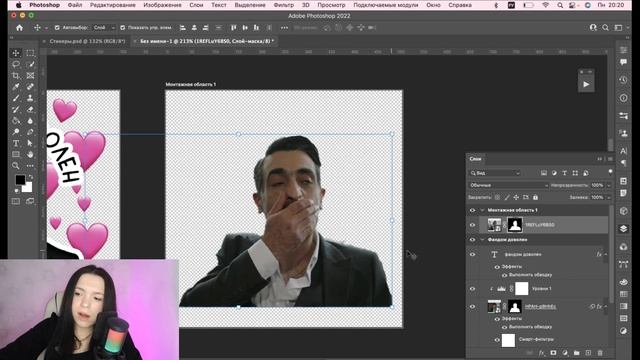Image resolution: width=640 pixels, height=360 pixels.
Task: Open the Фильтр menu
Action: (284, 5)
